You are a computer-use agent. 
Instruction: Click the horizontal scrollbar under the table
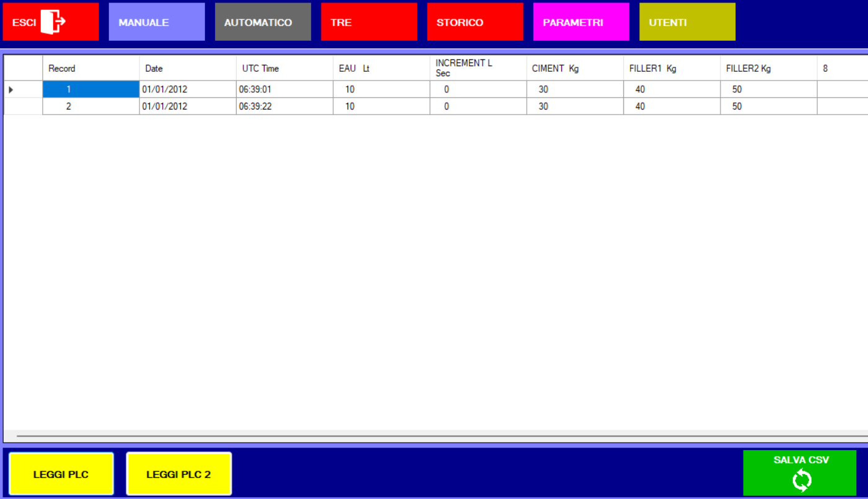436,436
